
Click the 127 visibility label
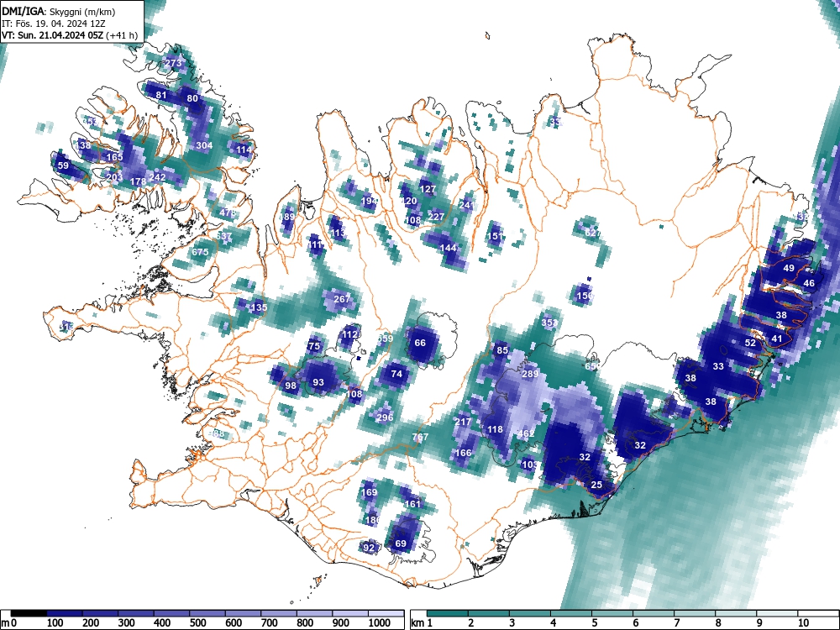(x=428, y=189)
